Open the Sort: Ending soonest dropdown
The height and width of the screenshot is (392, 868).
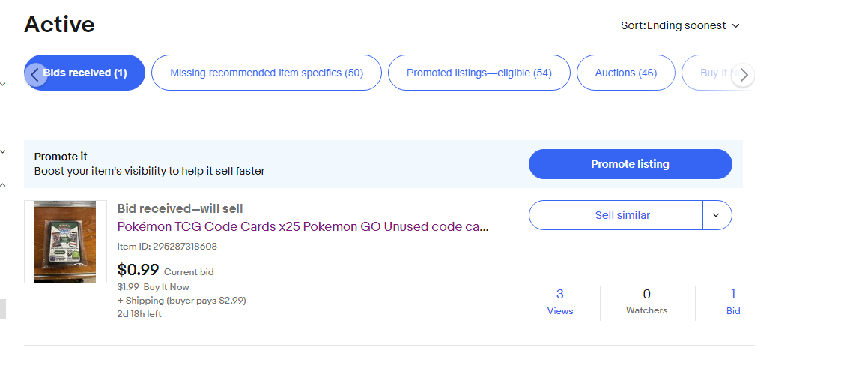pos(680,25)
